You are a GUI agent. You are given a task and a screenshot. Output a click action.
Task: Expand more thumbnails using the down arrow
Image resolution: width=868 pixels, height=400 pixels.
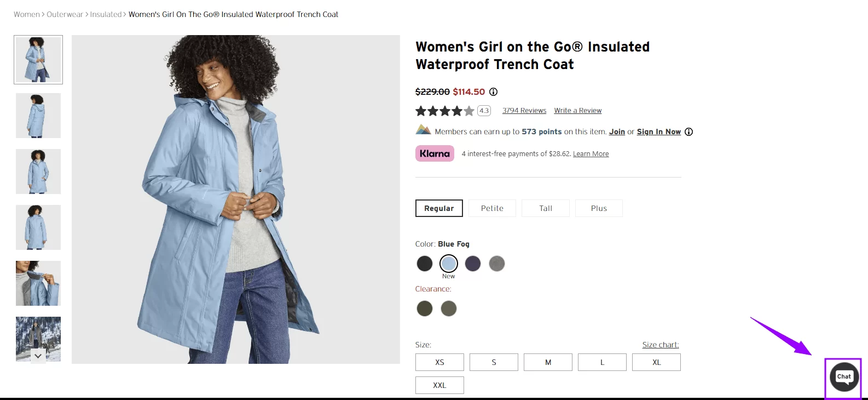(38, 356)
